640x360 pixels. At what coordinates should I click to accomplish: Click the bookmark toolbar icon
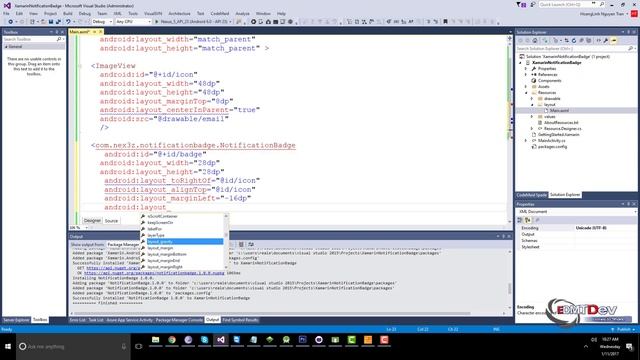pos(445,22)
